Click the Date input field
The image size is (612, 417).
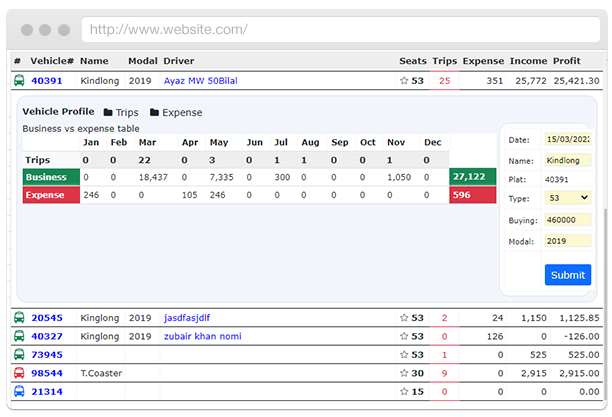567,139
